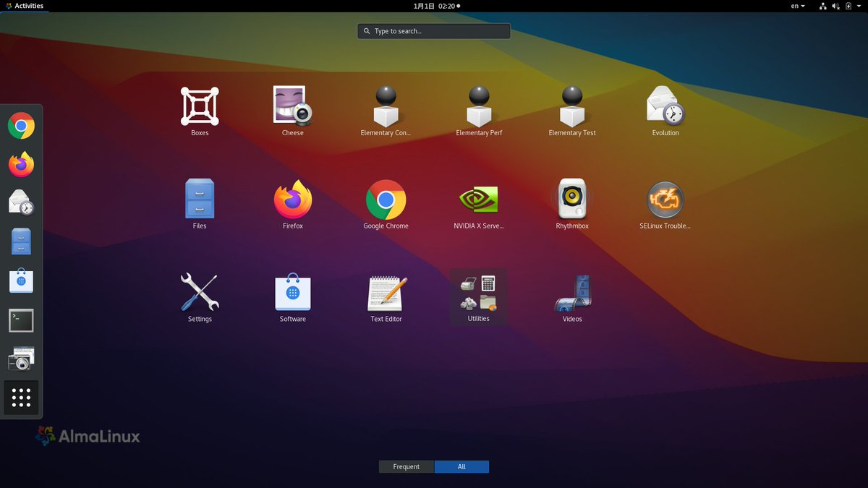
Task: Click battery charging icon in top bar
Action: pos(849,6)
